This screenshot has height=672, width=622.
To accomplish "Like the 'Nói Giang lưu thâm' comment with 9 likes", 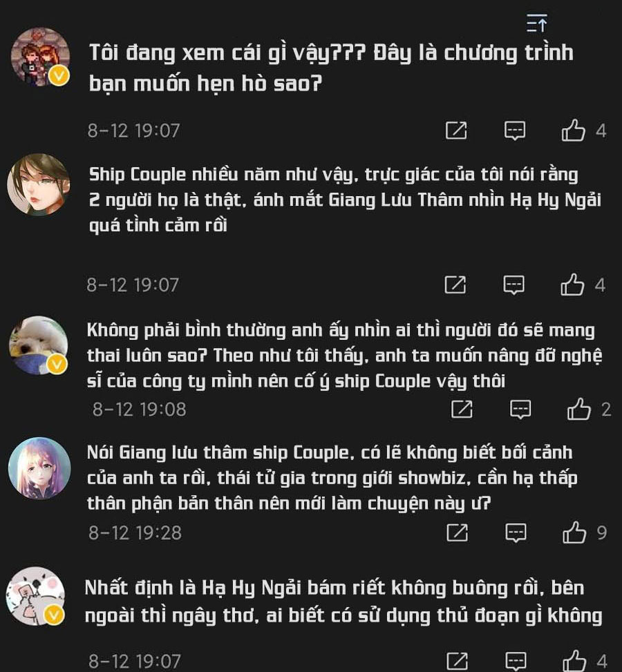I will (574, 532).
